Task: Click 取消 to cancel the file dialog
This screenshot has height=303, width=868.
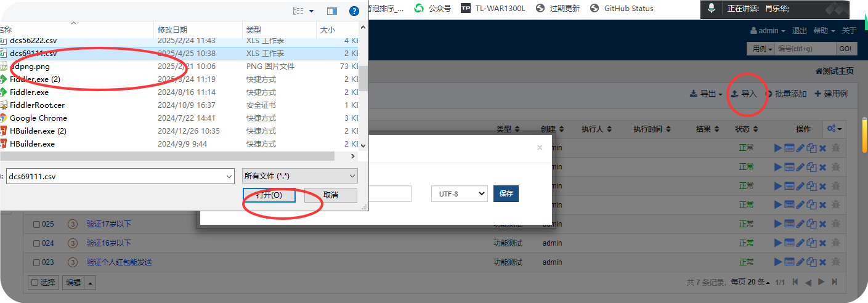Action: pyautogui.click(x=331, y=195)
